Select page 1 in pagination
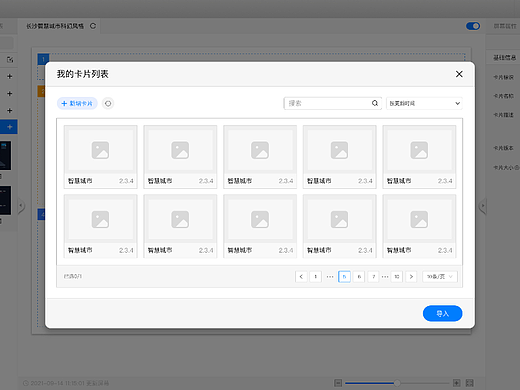This screenshot has width=520, height=390. [x=315, y=276]
